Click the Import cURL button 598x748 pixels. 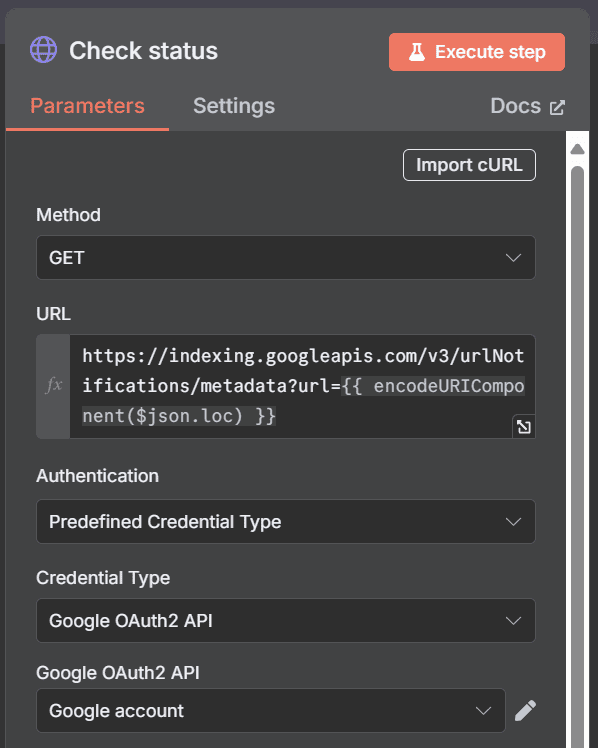(x=469, y=165)
